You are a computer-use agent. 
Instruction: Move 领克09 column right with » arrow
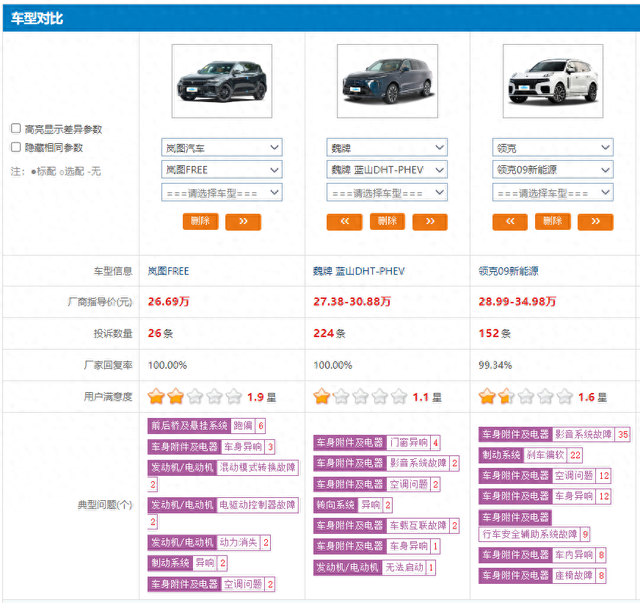coord(596,222)
